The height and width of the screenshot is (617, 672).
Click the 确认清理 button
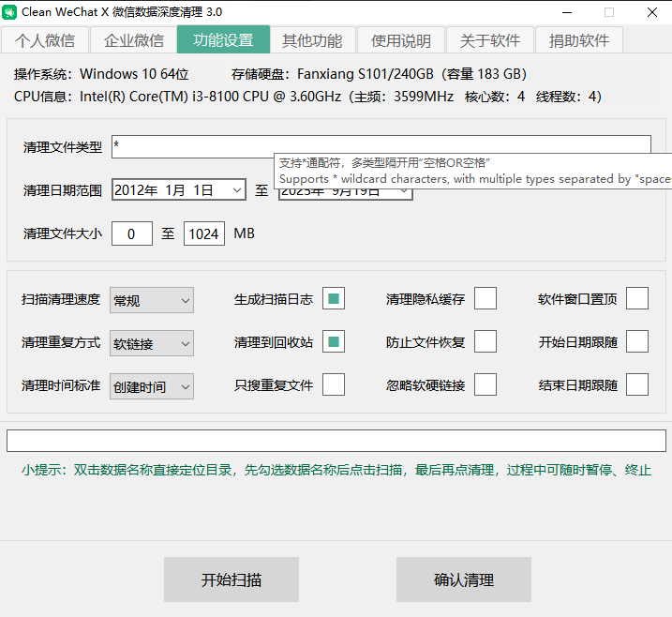pos(464,579)
